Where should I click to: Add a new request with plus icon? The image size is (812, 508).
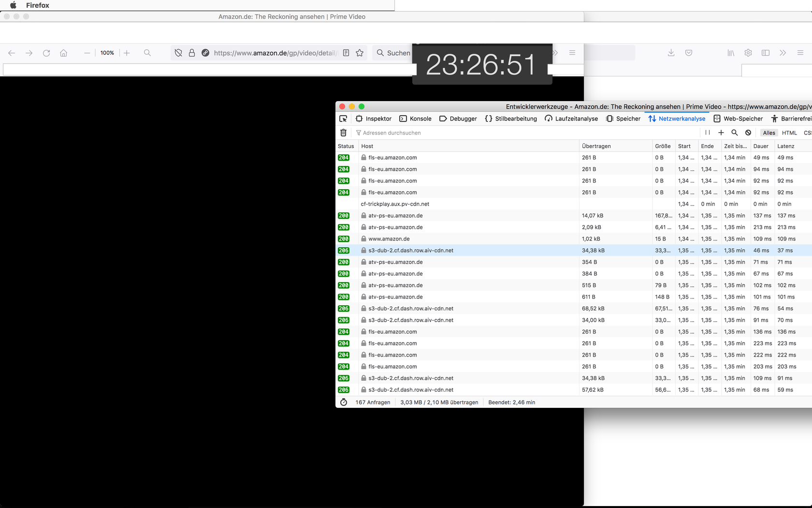coord(721,133)
